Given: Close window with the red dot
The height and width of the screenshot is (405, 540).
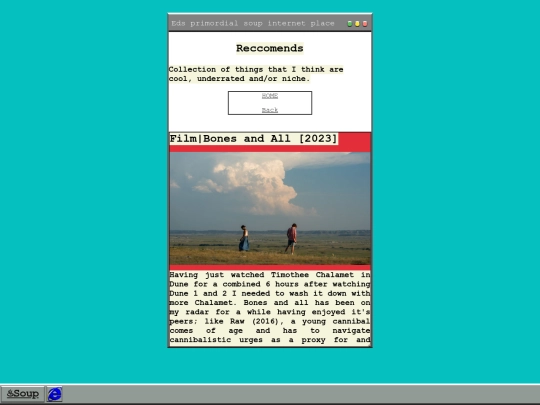Looking at the screenshot, I should [x=365, y=24].
